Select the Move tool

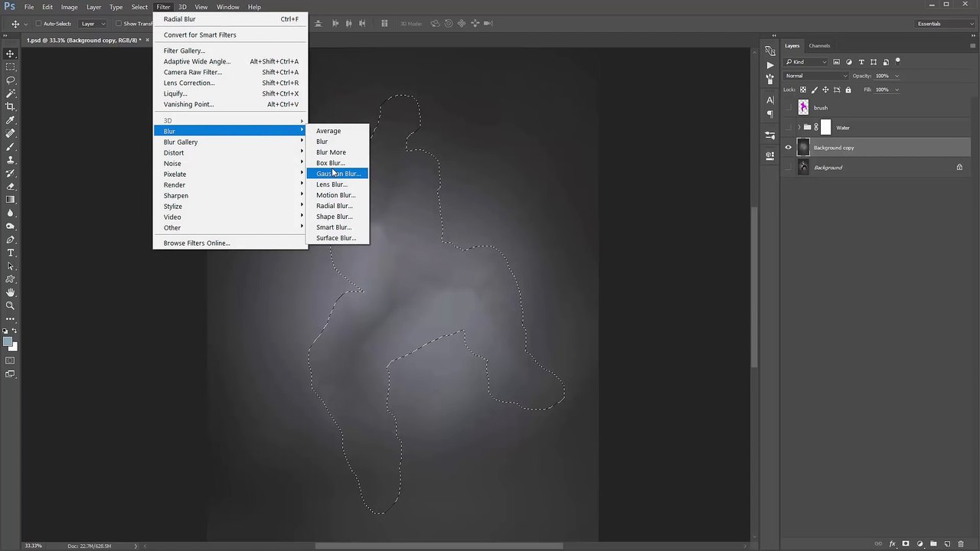[x=11, y=54]
